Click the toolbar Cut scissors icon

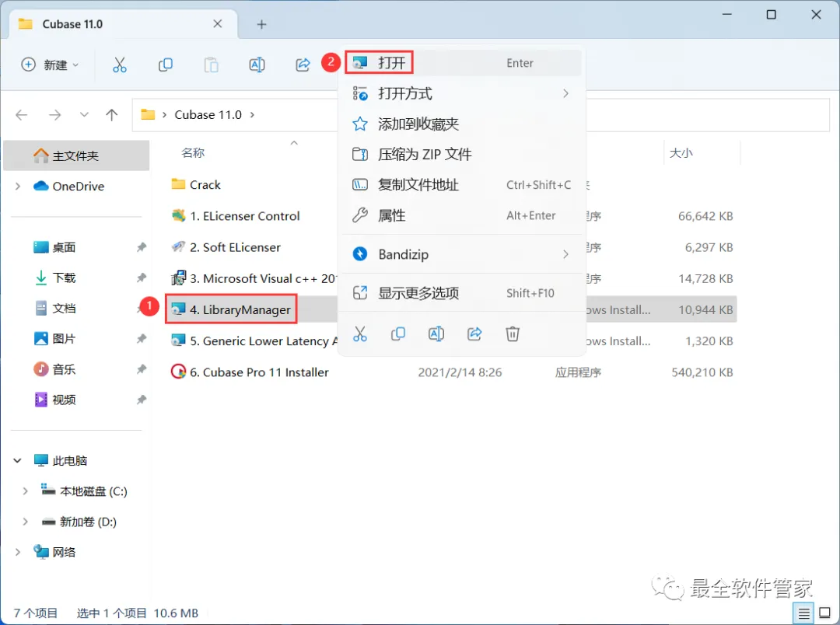(x=120, y=65)
